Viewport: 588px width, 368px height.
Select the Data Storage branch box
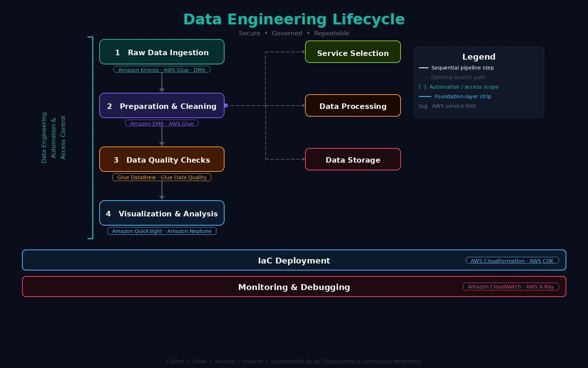coord(353,159)
